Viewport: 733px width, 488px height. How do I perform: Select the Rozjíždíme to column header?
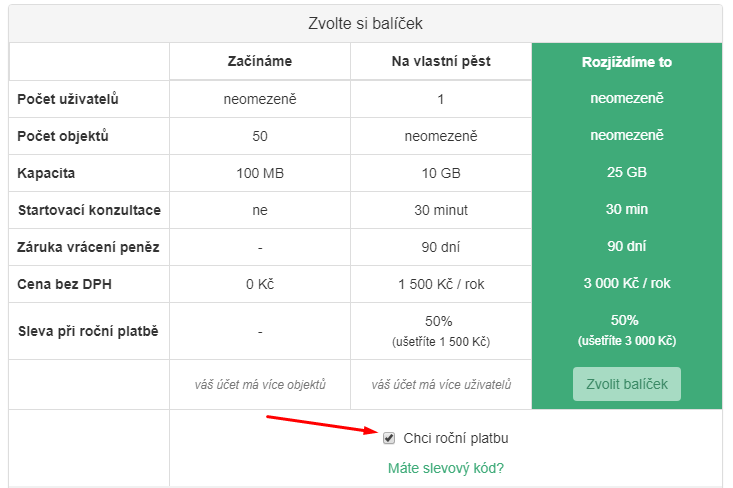pyautogui.click(x=626, y=62)
